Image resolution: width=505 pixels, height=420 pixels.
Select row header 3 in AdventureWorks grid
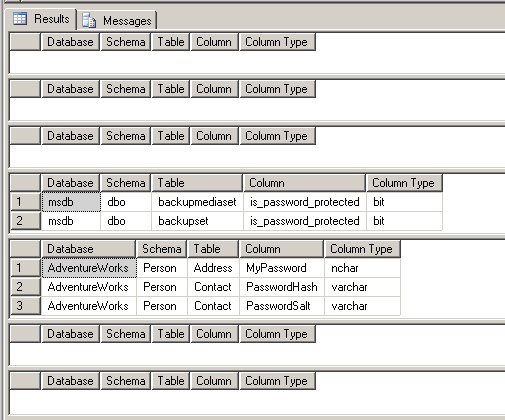coord(26,306)
